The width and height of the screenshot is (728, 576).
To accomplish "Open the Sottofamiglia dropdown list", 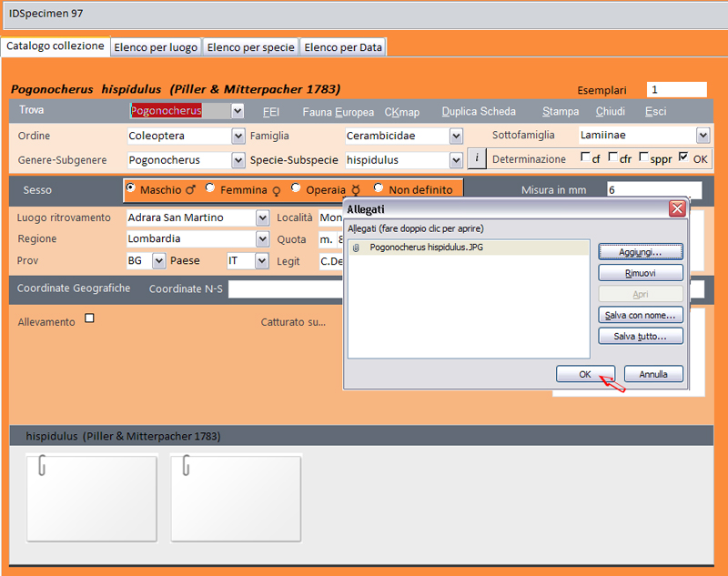I will [x=703, y=135].
